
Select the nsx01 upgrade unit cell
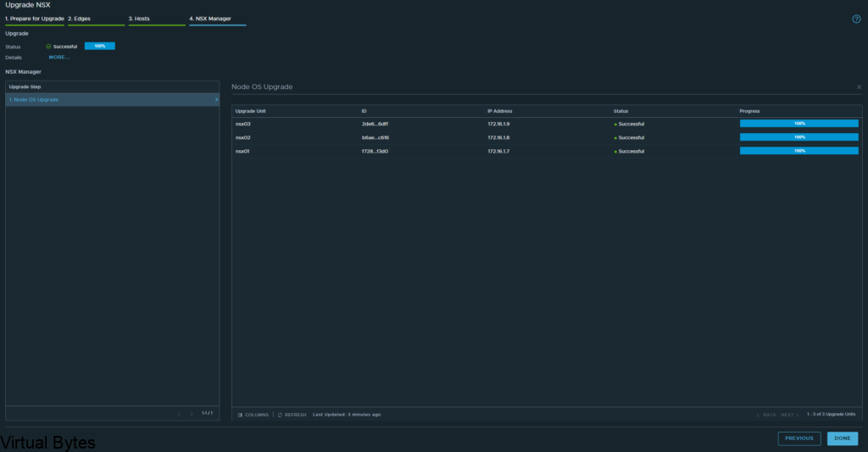point(242,151)
